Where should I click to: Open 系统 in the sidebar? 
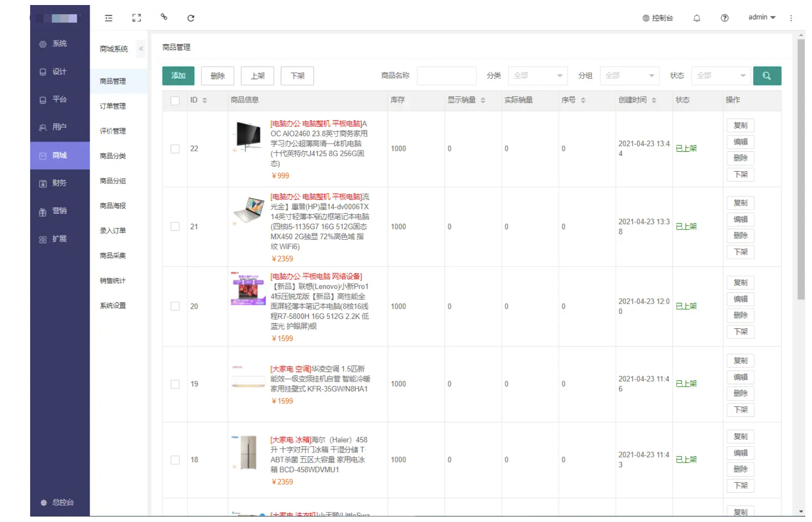pyautogui.click(x=60, y=44)
